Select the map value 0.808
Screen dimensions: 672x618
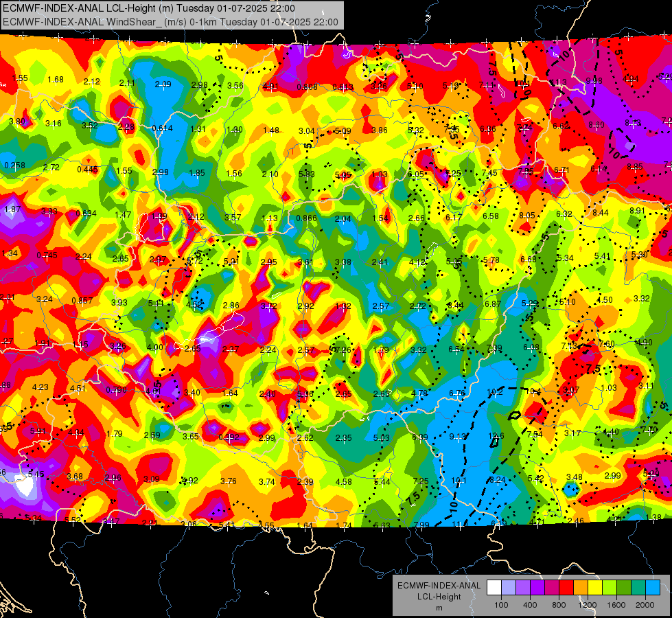click(308, 87)
